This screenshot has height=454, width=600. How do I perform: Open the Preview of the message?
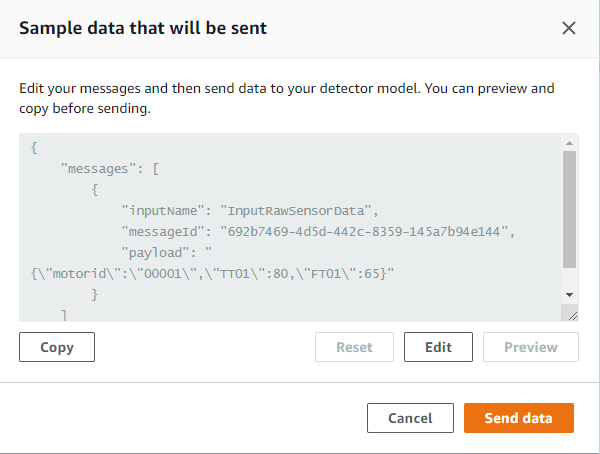[x=530, y=347]
